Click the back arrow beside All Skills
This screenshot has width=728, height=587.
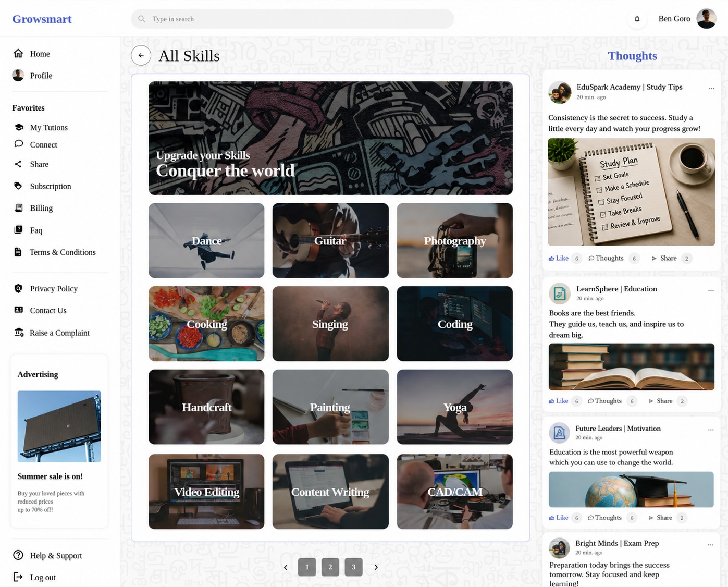[x=141, y=55]
